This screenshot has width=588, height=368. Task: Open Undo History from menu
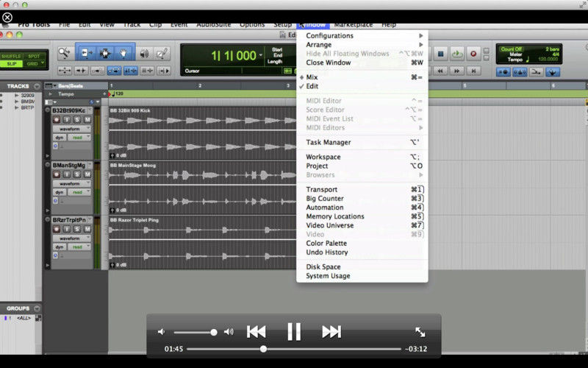pos(362,252)
